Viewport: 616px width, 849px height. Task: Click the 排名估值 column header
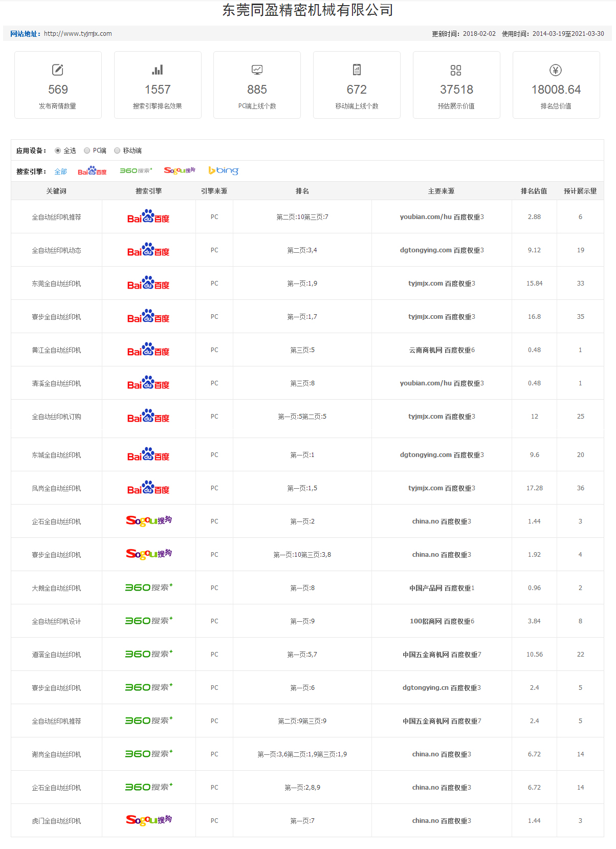click(x=534, y=191)
